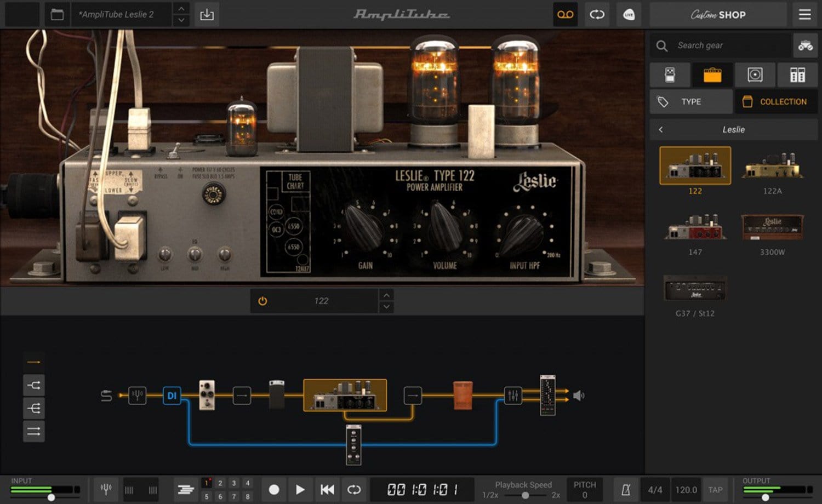The width and height of the screenshot is (822, 504).
Task: Click amp model down arrow
Action: pyautogui.click(x=386, y=307)
